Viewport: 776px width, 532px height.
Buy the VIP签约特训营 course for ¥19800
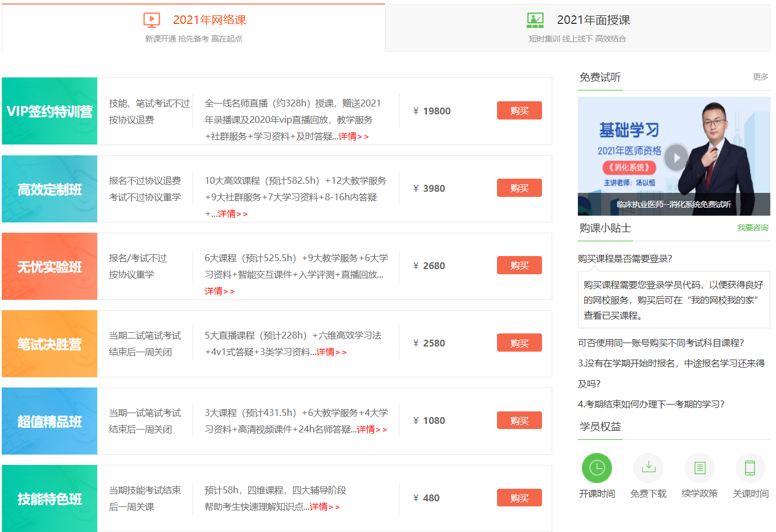(519, 110)
